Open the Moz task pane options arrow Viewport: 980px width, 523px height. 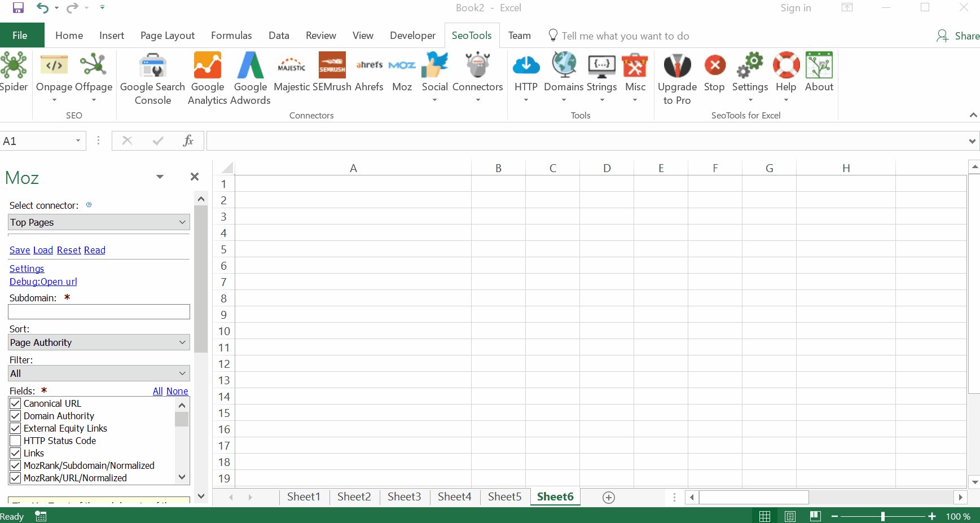point(160,177)
